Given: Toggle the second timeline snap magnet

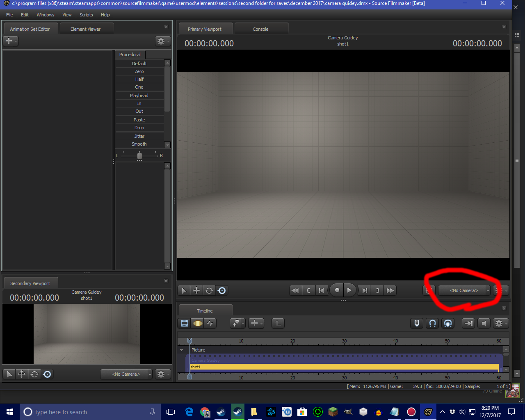Looking at the screenshot, I should pyautogui.click(x=448, y=323).
